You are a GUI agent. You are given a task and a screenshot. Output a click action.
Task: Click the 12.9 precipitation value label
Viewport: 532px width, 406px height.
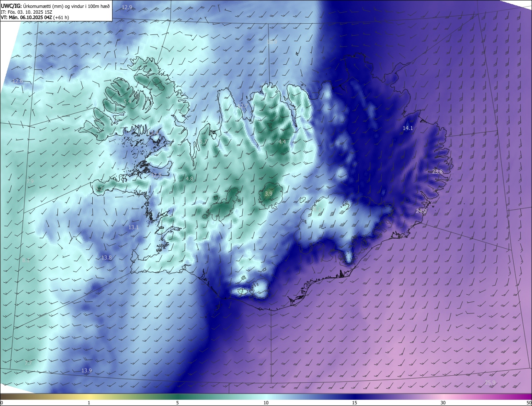[127, 7]
